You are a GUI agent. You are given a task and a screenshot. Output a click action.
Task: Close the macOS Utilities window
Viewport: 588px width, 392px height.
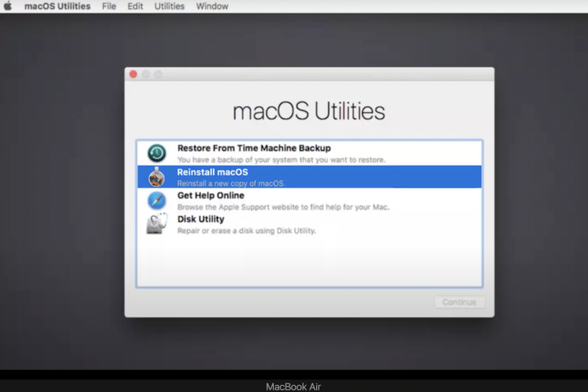point(133,74)
